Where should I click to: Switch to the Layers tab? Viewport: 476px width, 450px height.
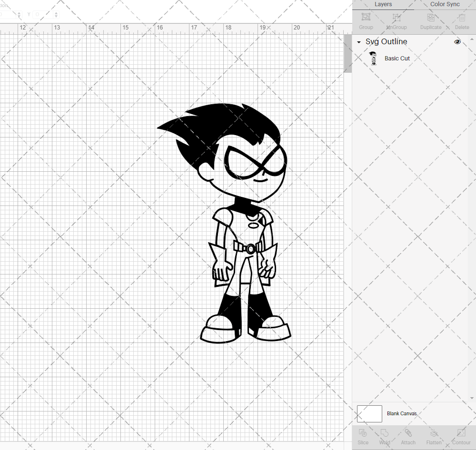pyautogui.click(x=383, y=4)
